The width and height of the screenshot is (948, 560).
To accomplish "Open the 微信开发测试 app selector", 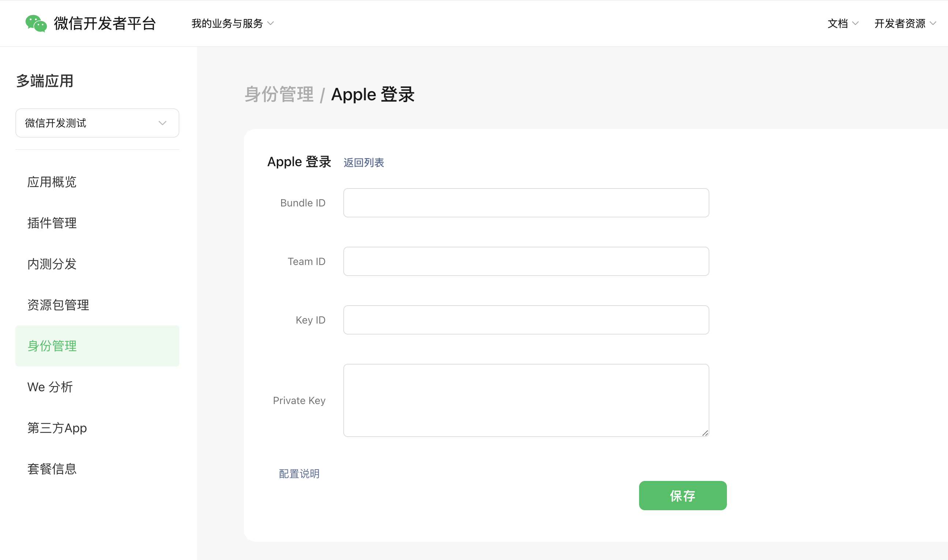I will [x=97, y=123].
